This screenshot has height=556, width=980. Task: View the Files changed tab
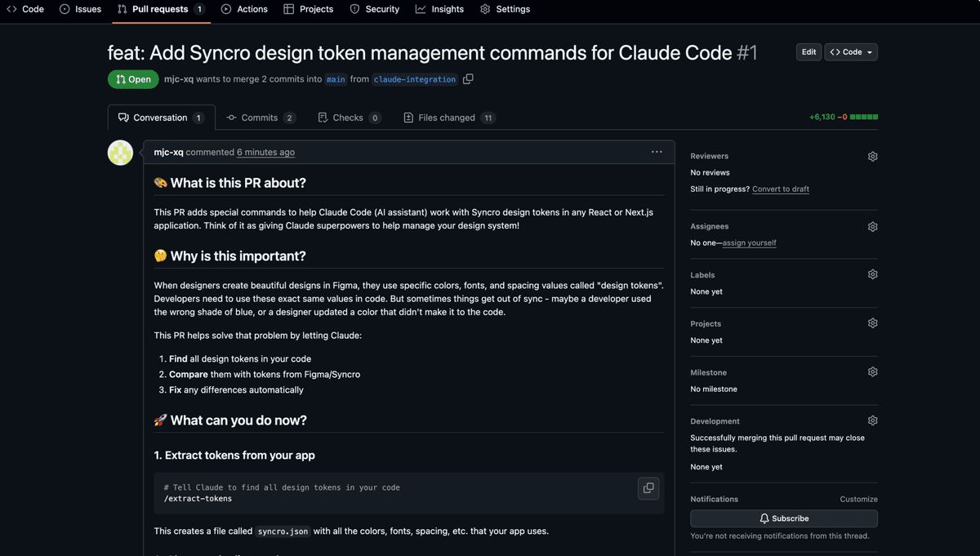449,118
